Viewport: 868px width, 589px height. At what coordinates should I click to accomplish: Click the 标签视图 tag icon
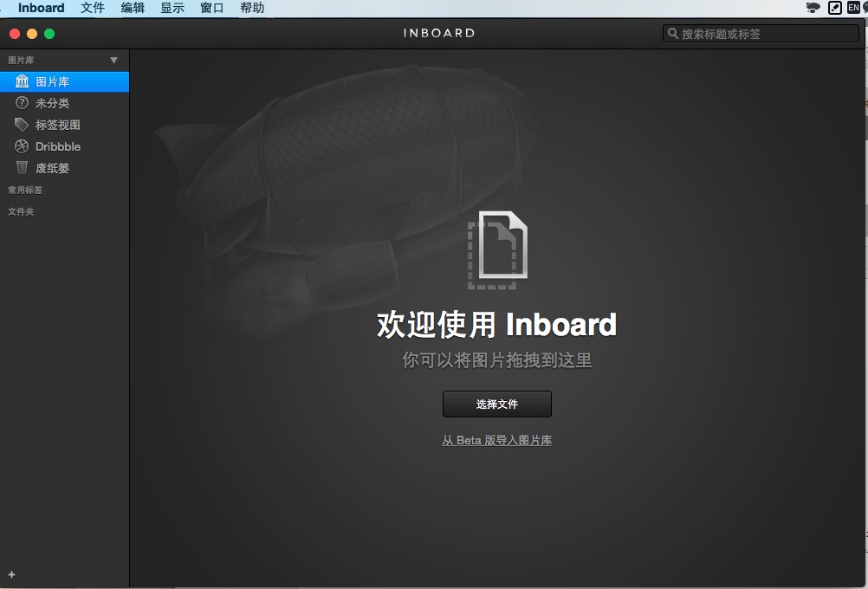(22, 125)
